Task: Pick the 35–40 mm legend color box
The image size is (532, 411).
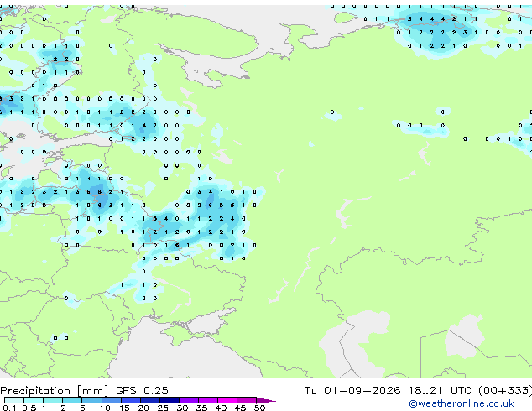Action: coord(207,400)
